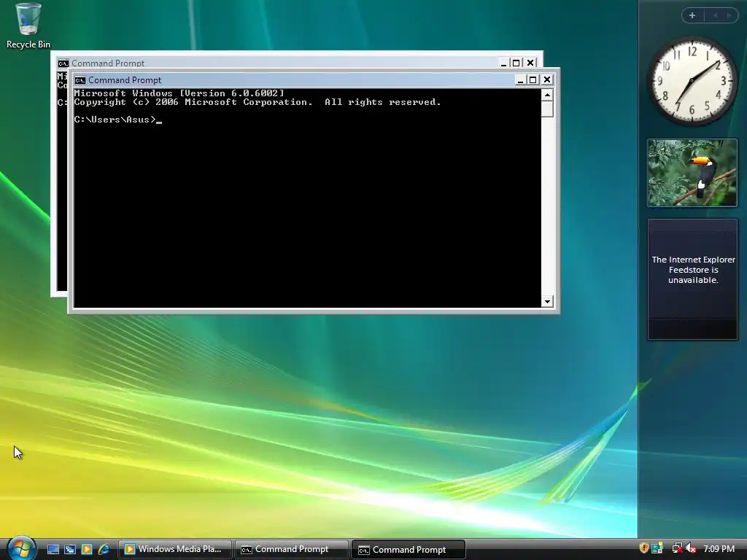Click the back Command Prompt window's title icon
Image resolution: width=747 pixels, height=560 pixels.
63,63
